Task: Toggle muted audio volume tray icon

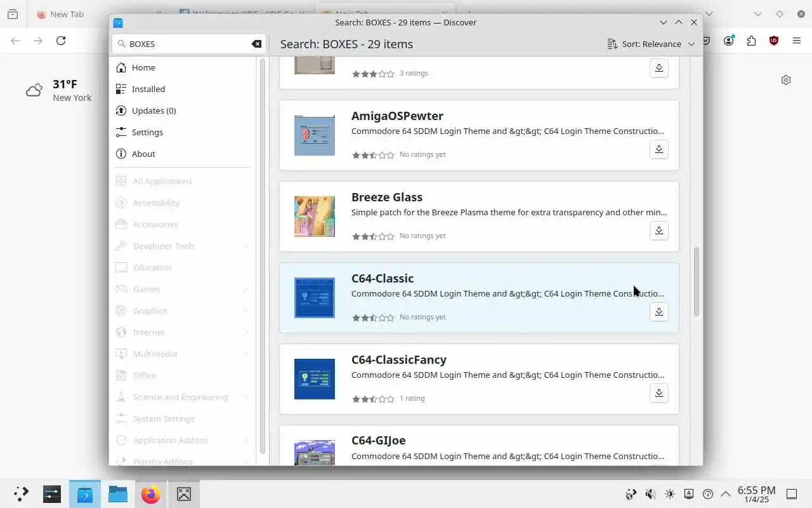Action: pos(650,494)
